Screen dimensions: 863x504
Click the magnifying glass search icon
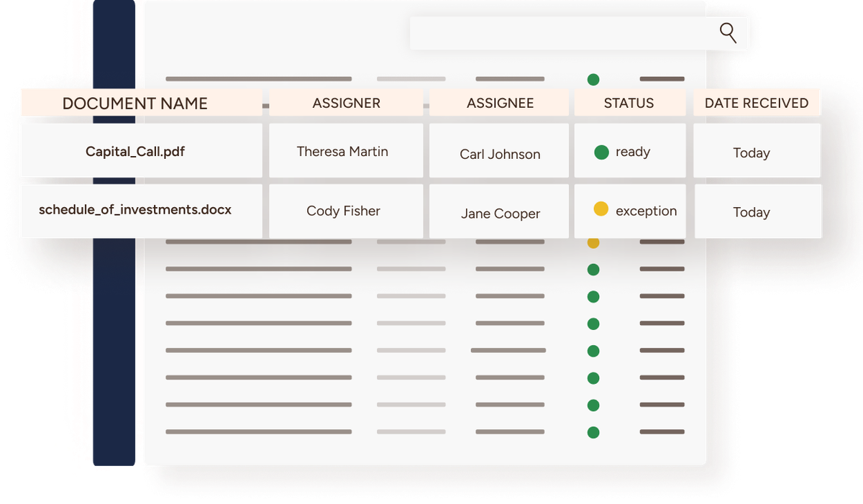tap(728, 33)
